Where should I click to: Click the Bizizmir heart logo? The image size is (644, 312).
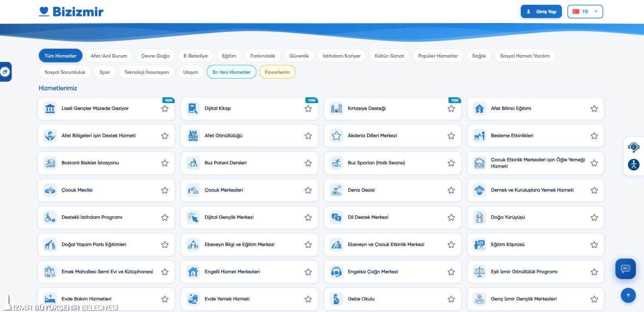click(x=44, y=12)
